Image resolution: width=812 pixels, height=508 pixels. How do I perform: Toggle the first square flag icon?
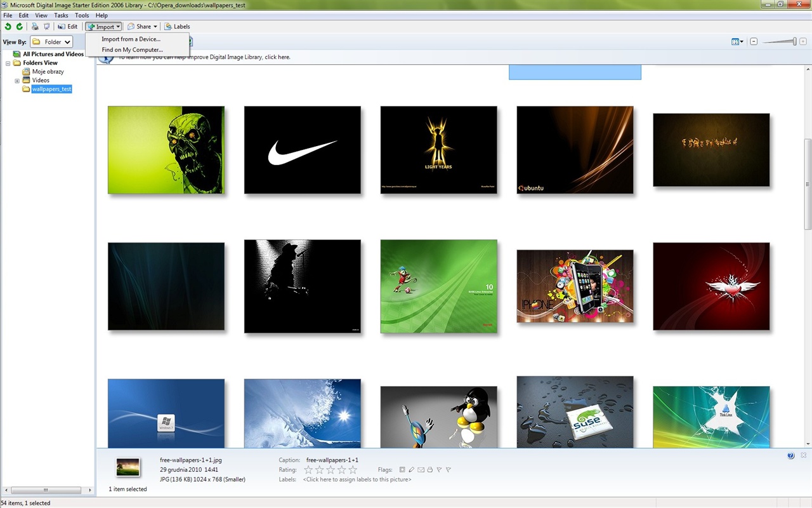[x=402, y=470]
